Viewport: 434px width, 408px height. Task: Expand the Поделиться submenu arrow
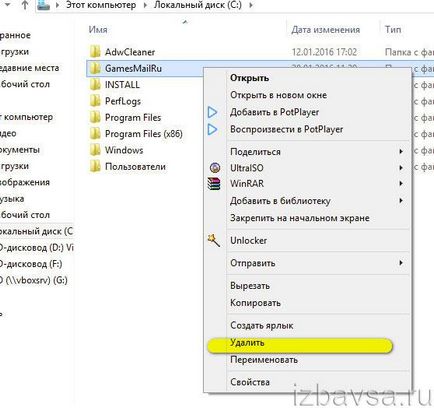coord(401,152)
